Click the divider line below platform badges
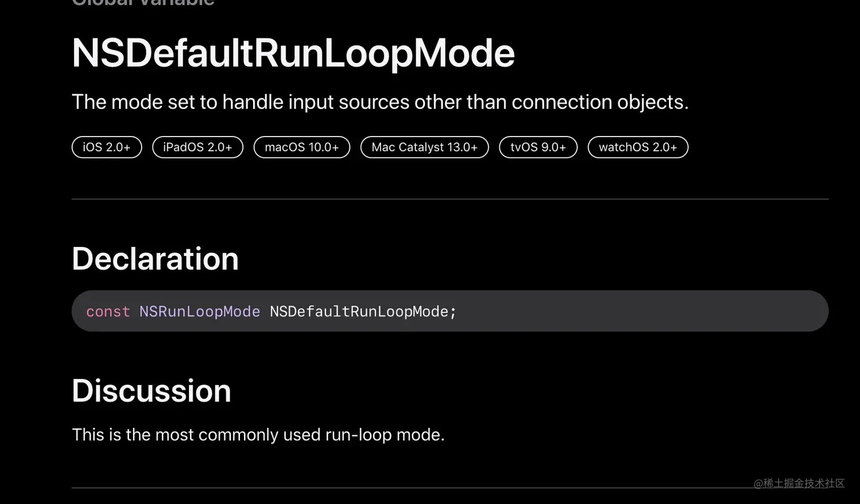The image size is (860, 504). [x=450, y=199]
